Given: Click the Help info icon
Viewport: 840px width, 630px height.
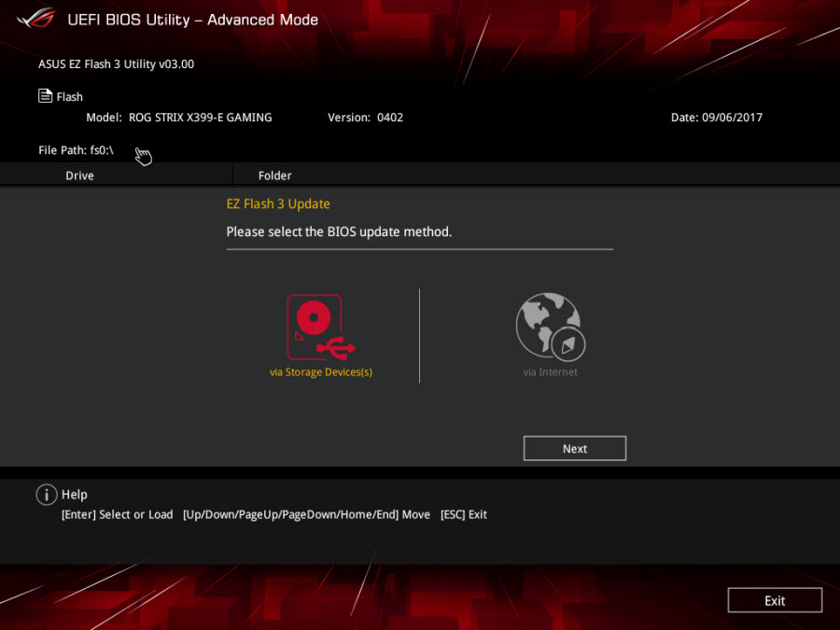Looking at the screenshot, I should pyautogui.click(x=47, y=495).
